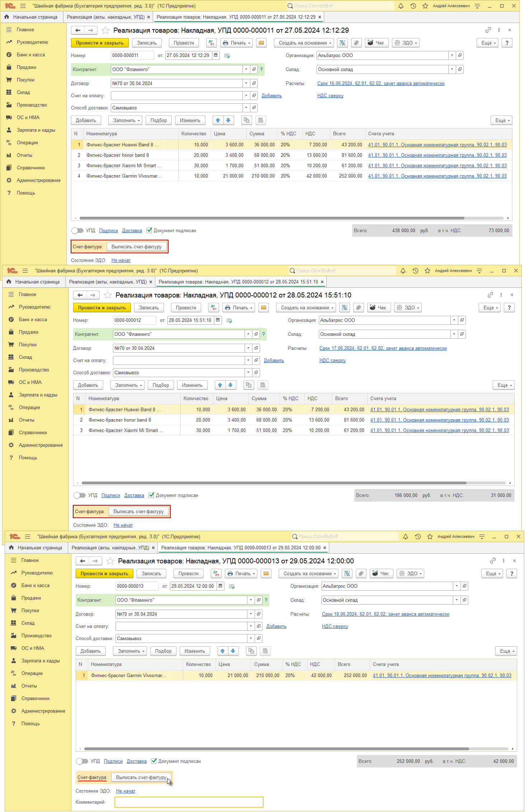Click the calendar icon next to date 27.05.2024
The image size is (525, 812).
point(216,55)
